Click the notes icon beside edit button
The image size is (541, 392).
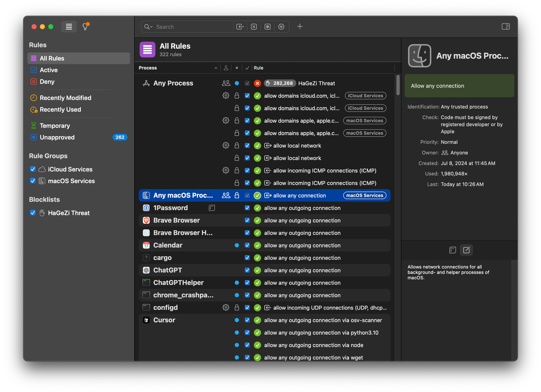pyautogui.click(x=452, y=250)
